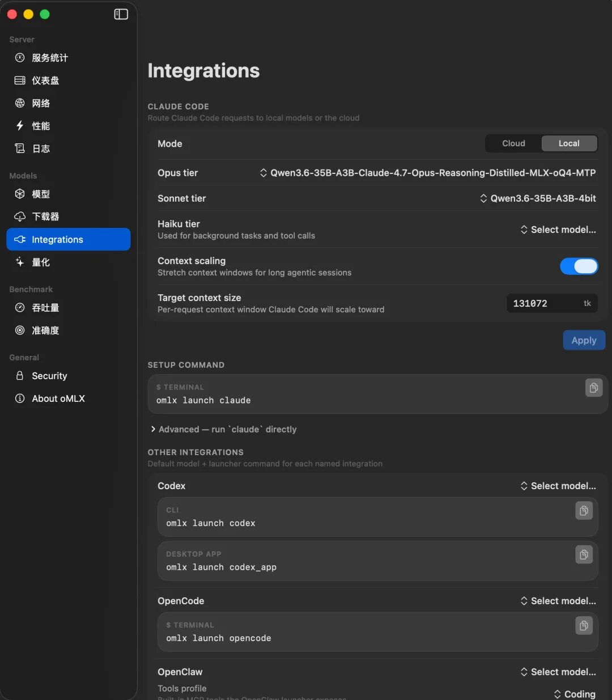The width and height of the screenshot is (612, 700).
Task: Open the OpenCode Select model dropdown
Action: [558, 601]
